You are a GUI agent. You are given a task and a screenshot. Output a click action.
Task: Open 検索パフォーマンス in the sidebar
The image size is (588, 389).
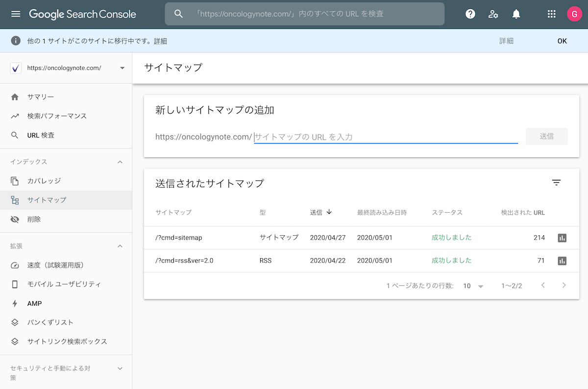click(57, 116)
